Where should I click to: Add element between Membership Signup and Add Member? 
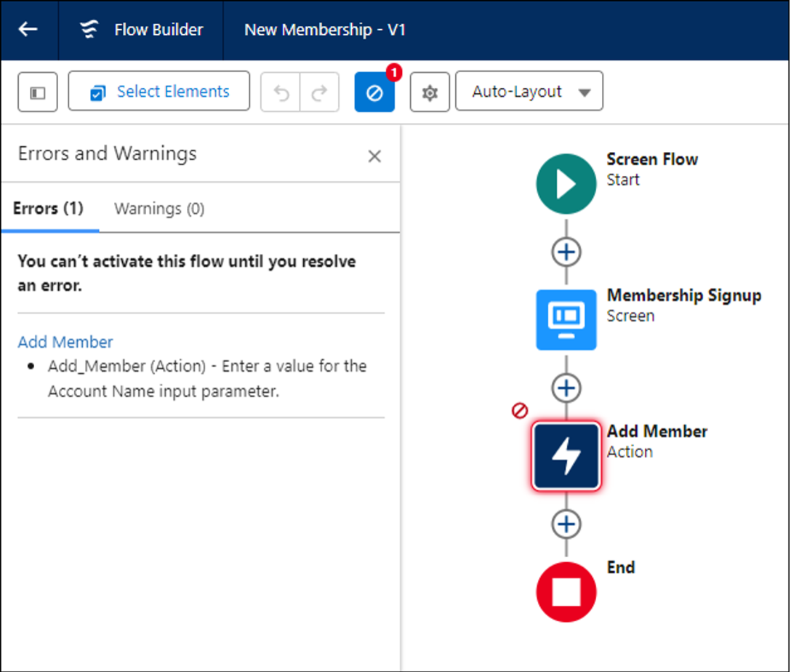pyautogui.click(x=566, y=388)
